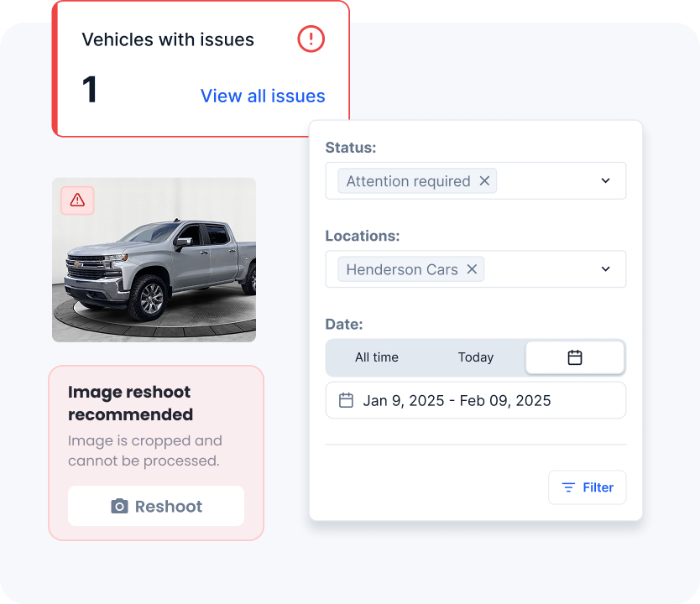Click the Attention required chip label

point(408,181)
